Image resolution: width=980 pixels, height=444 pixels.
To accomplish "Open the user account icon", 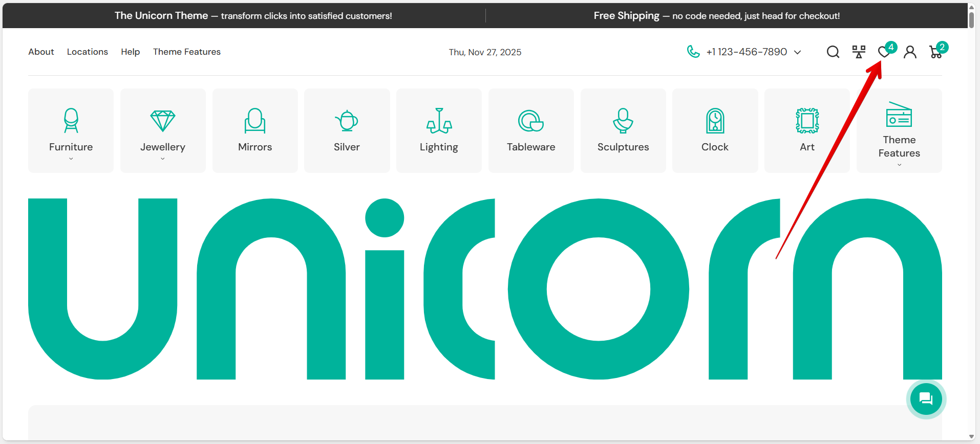I will tap(910, 52).
